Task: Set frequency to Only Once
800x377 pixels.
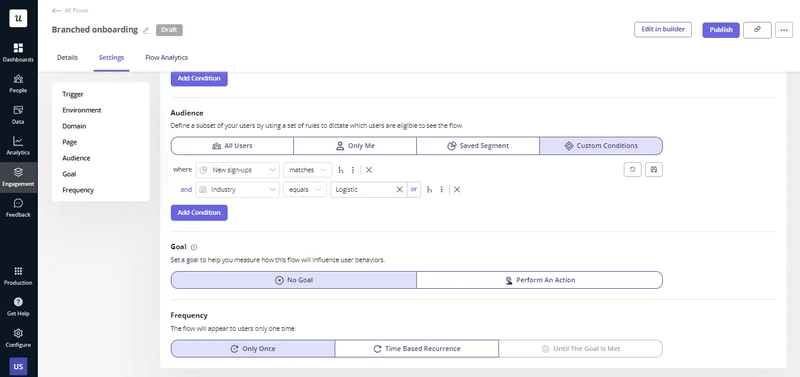Action: (253, 349)
